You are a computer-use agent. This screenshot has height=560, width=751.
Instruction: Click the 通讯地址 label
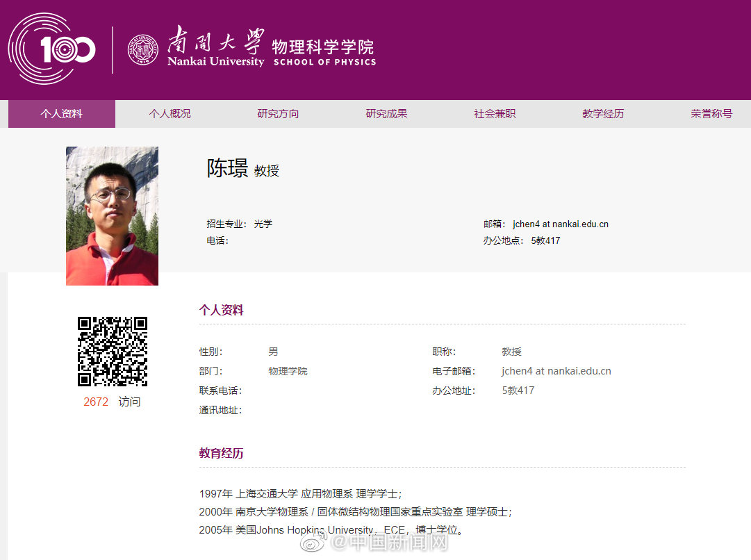tap(220, 410)
